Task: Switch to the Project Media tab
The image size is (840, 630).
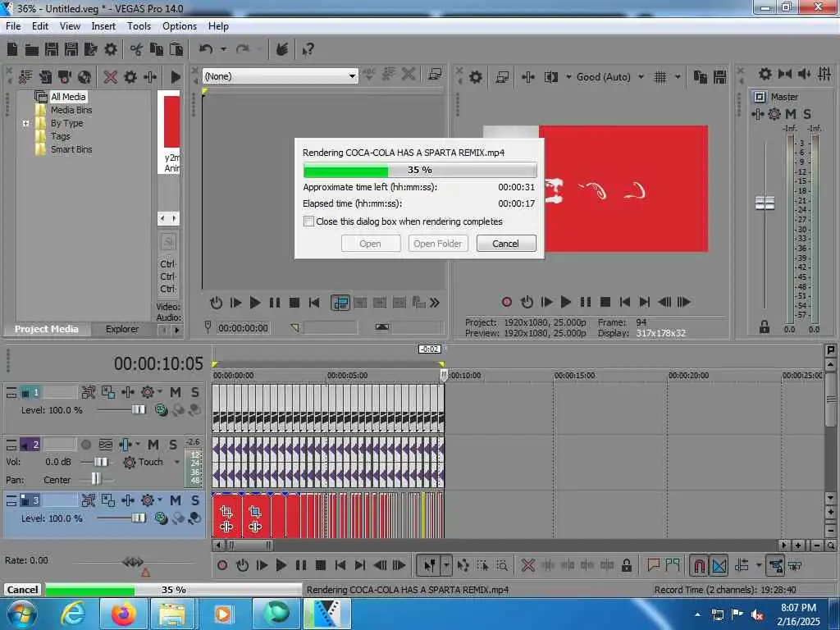Action: pyautogui.click(x=47, y=329)
